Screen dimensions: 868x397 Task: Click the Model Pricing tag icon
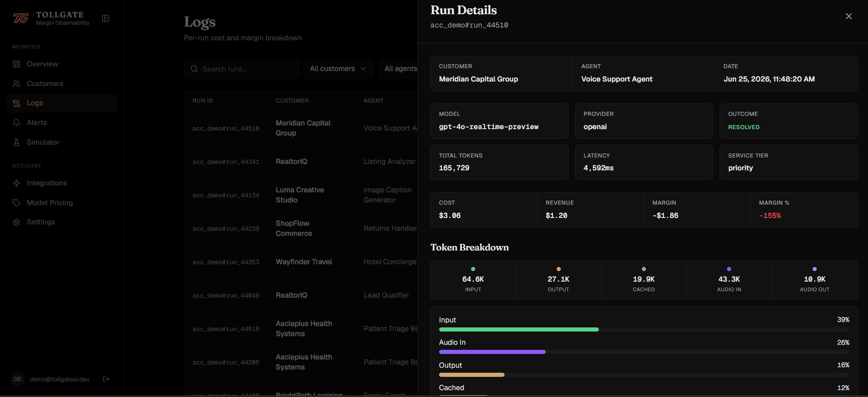[16, 203]
